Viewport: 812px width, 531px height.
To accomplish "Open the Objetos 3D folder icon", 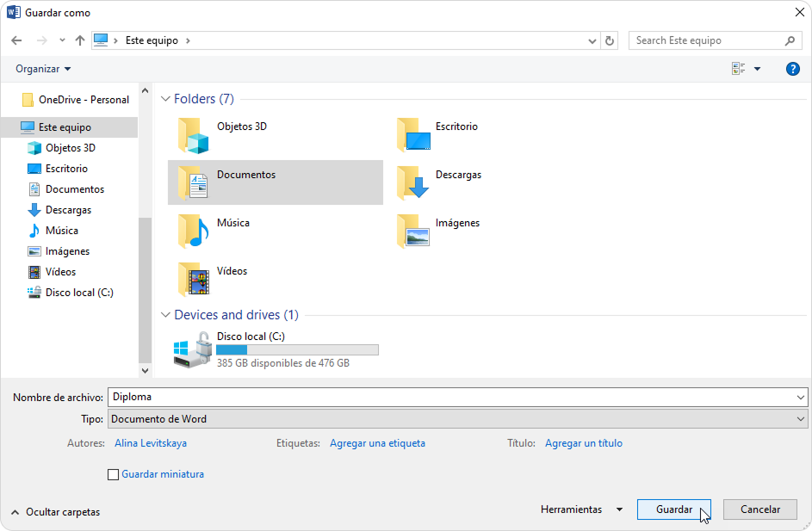I will point(194,135).
